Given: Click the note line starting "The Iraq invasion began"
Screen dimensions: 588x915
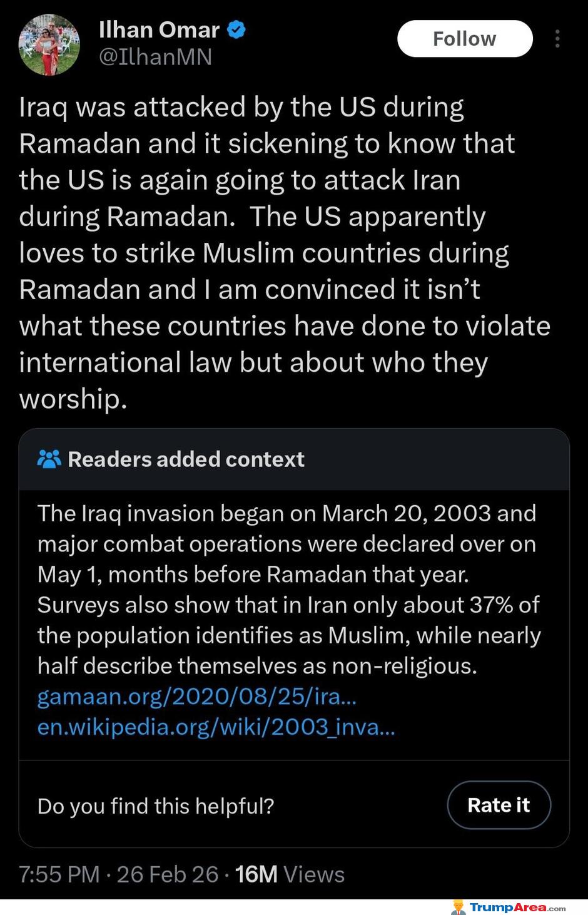Looking at the screenshot, I should (286, 513).
